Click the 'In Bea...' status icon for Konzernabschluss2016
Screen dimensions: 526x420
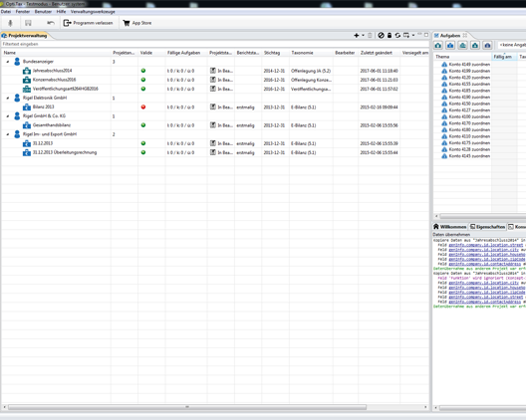212,80
